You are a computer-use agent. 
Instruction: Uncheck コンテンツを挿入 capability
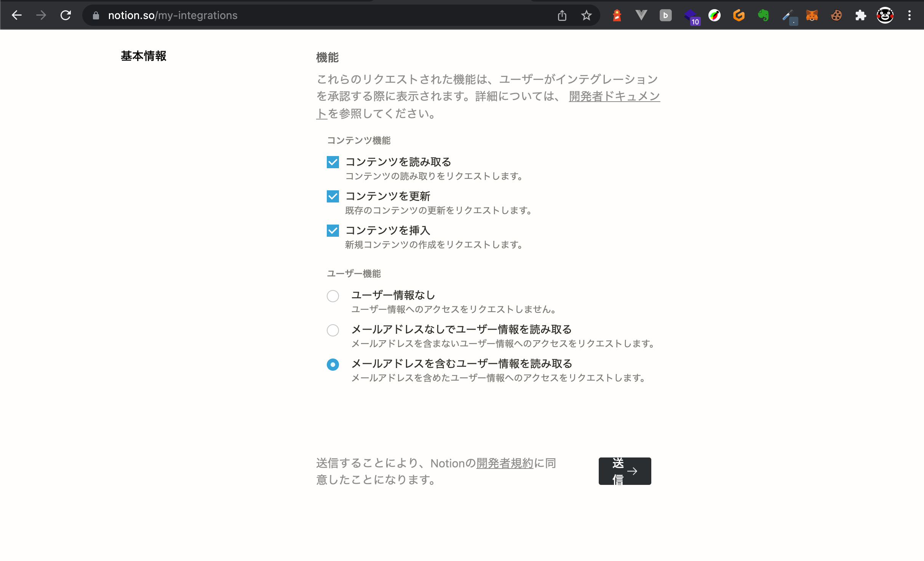333,230
